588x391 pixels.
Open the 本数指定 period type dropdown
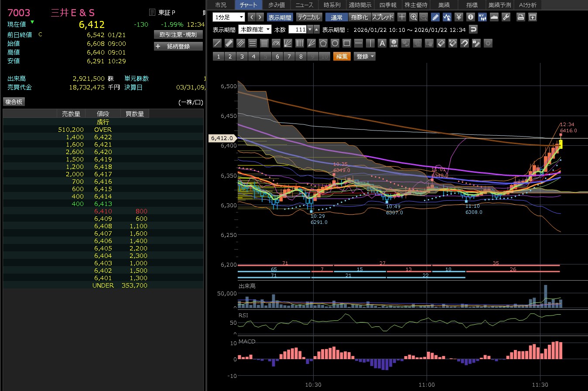255,29
